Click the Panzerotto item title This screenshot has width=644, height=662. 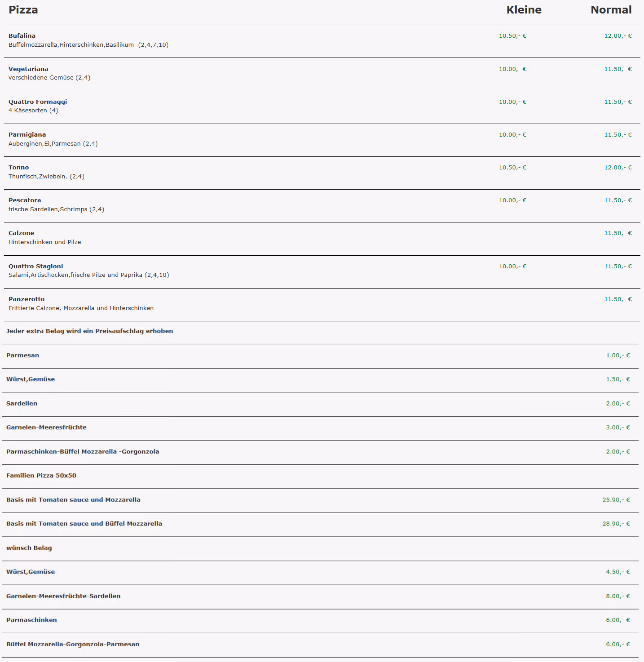[26, 299]
